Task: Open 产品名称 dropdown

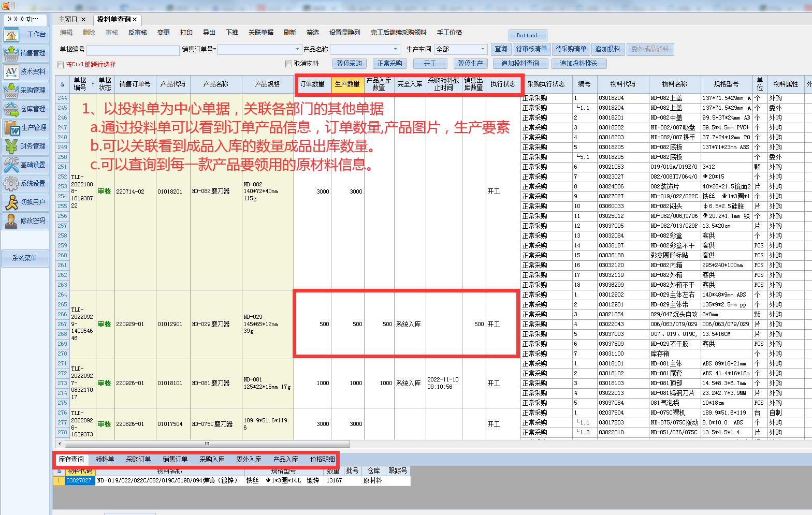Action: pyautogui.click(x=396, y=49)
